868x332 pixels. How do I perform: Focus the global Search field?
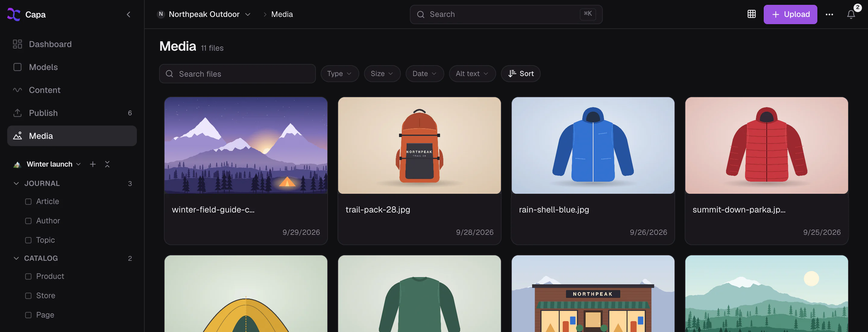pyautogui.click(x=506, y=14)
